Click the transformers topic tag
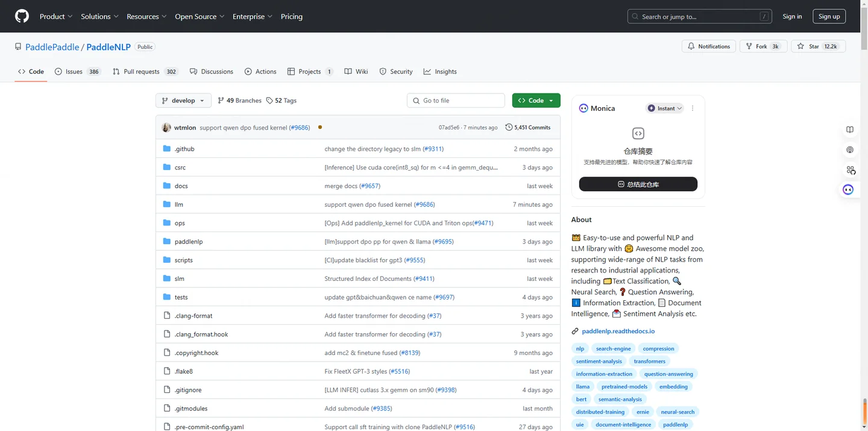Viewport: 868px width, 431px height. pos(650,361)
